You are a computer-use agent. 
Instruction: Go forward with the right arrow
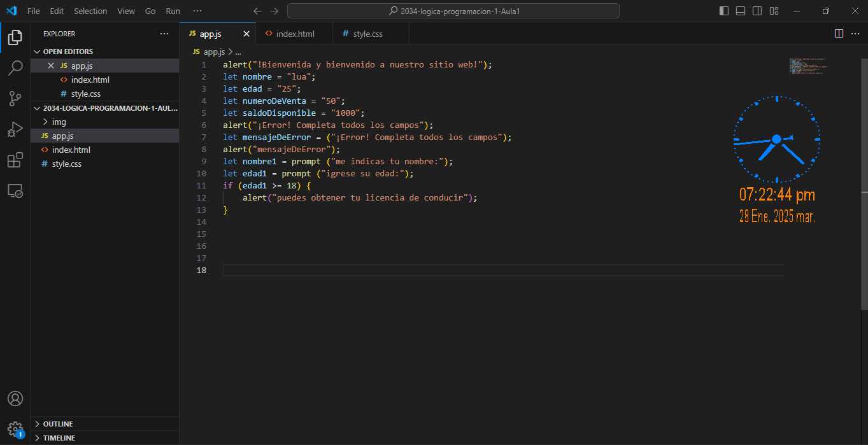click(x=274, y=11)
